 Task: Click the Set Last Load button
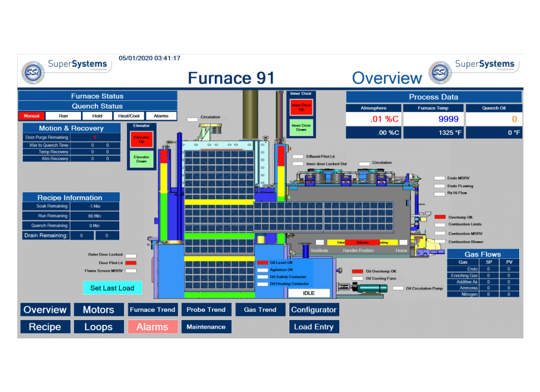112,288
